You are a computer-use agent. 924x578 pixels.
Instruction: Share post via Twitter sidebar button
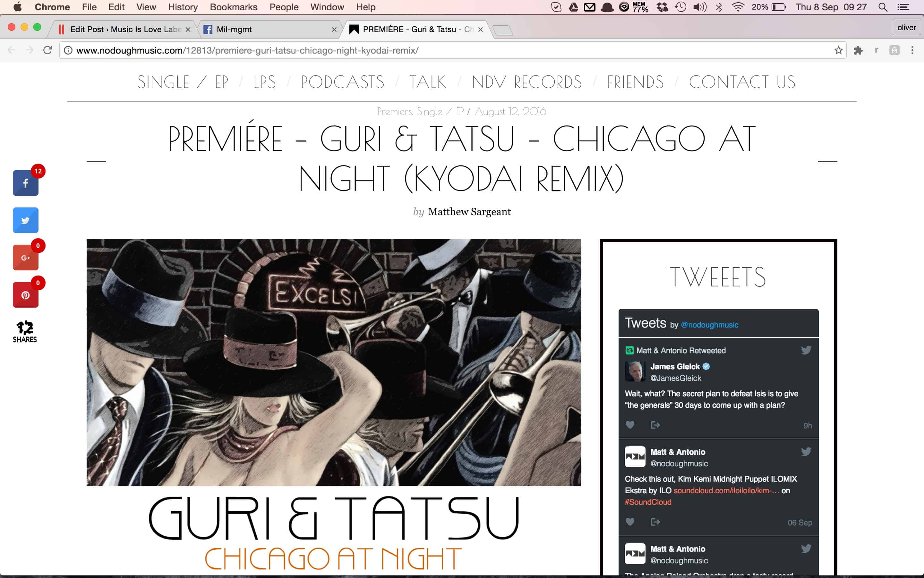(26, 220)
